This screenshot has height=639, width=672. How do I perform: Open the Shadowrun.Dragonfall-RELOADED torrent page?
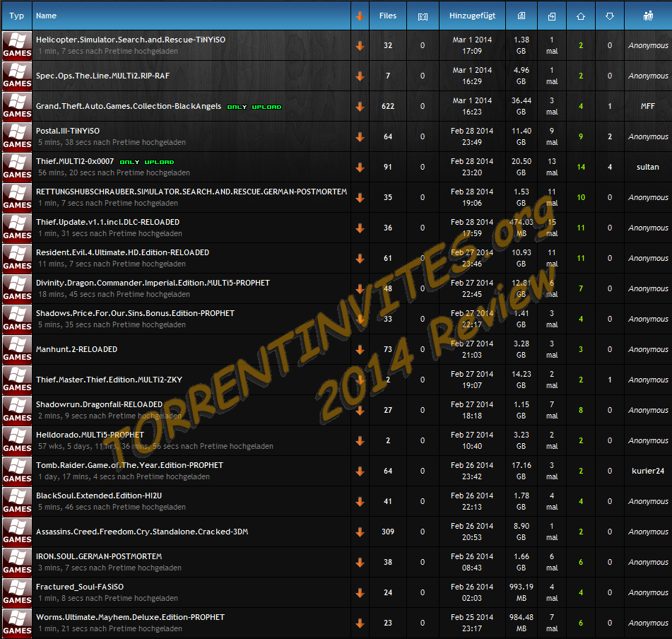coord(100,404)
